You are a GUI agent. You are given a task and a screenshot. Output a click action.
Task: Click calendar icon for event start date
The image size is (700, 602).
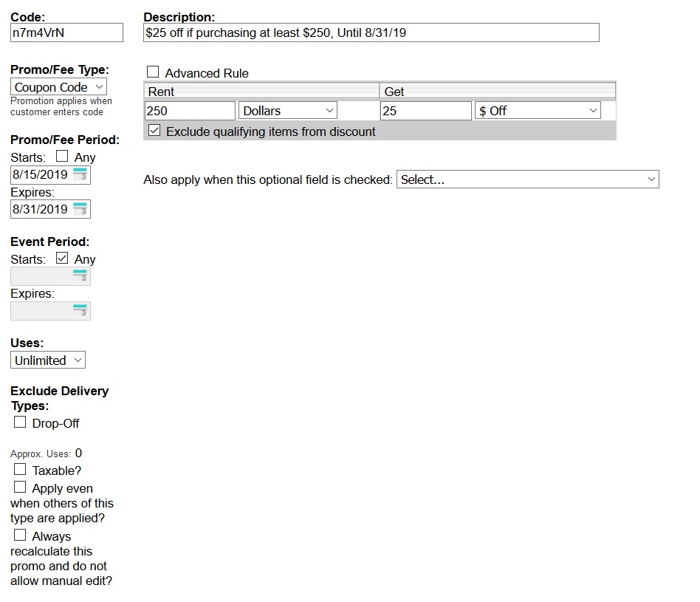80,277
